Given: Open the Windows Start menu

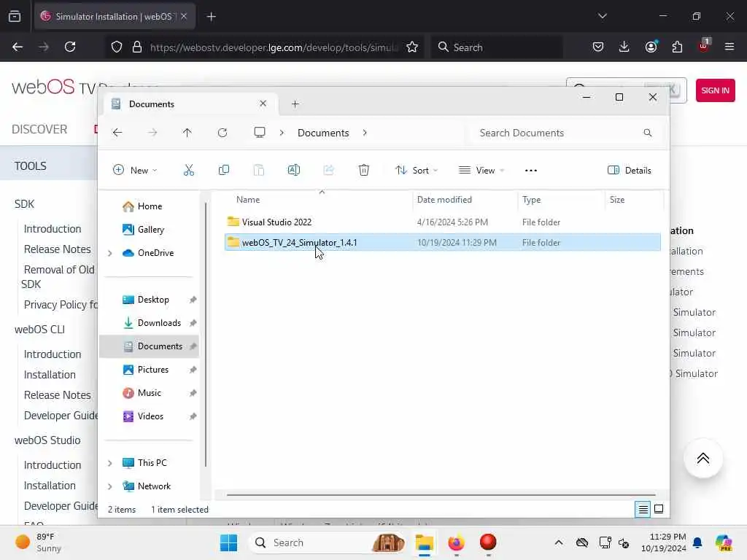Looking at the screenshot, I should [228, 542].
